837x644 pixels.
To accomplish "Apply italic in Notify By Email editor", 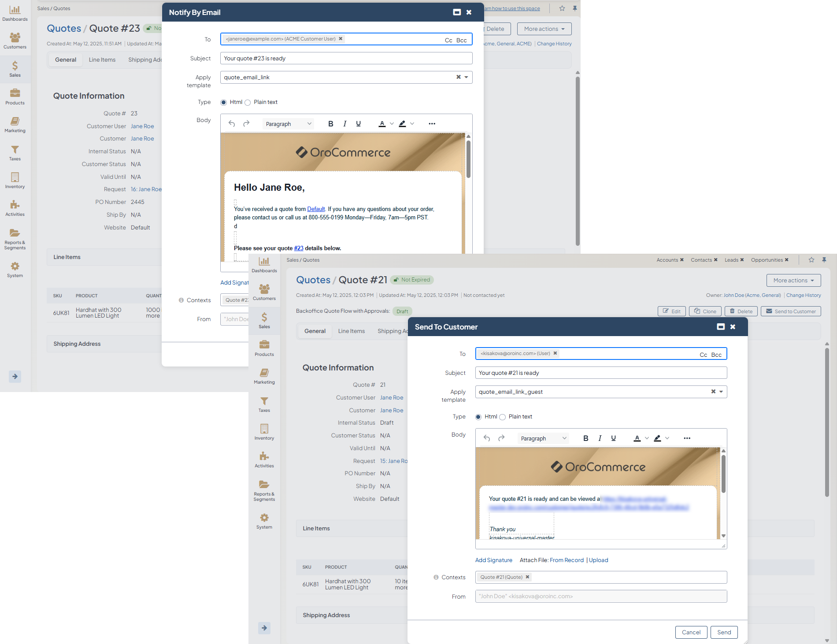I will coord(344,124).
